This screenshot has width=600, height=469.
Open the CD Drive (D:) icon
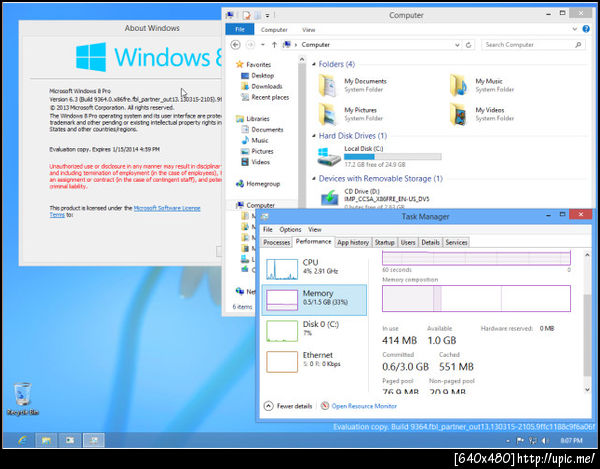[x=329, y=197]
